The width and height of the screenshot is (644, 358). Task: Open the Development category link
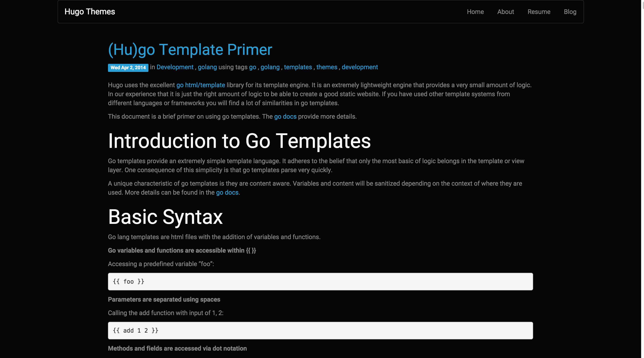click(x=175, y=67)
